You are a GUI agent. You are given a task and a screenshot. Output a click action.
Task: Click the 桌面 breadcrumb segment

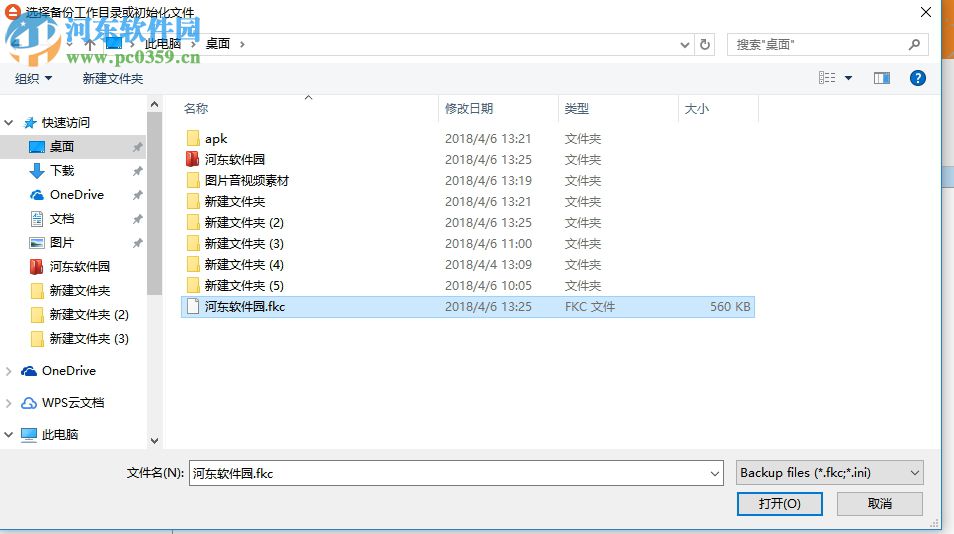pos(218,44)
